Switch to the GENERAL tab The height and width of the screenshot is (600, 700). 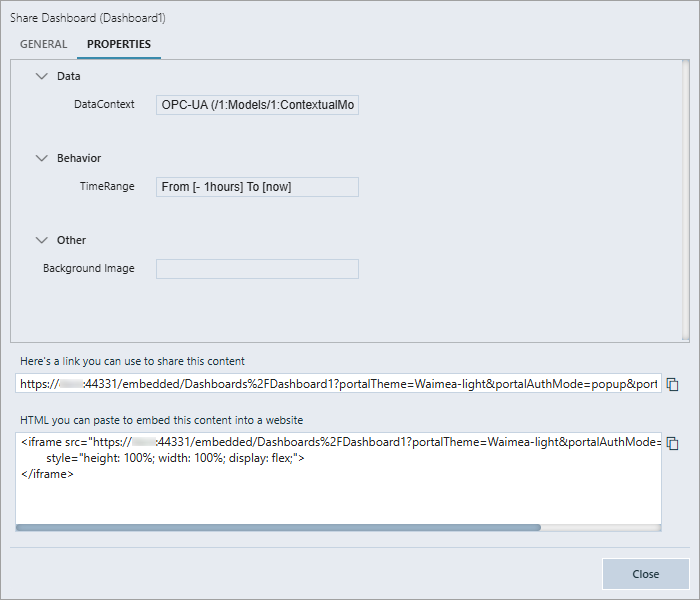tap(44, 44)
